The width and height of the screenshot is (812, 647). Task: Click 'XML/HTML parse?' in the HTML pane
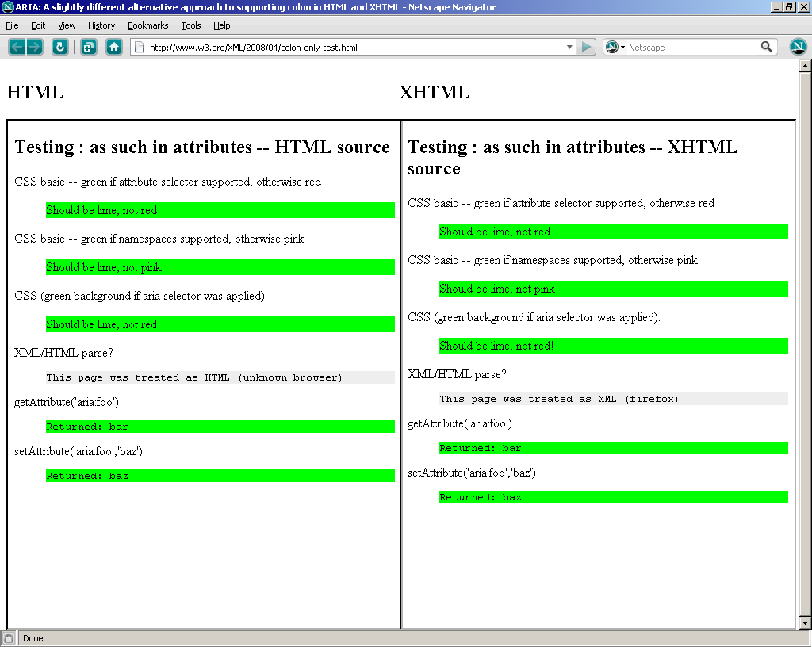click(63, 353)
